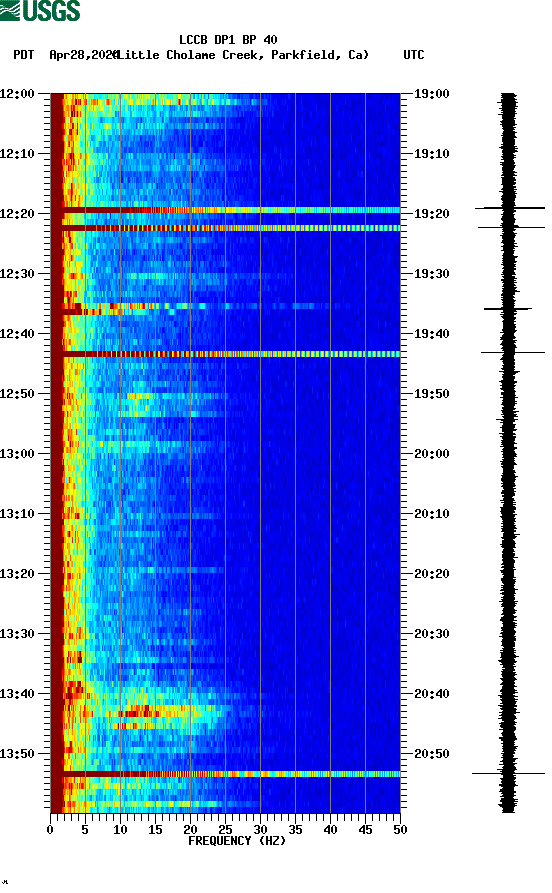This screenshot has width=552, height=893.
Task: Click the 50 Hz frequency axis label
Action: [x=400, y=830]
